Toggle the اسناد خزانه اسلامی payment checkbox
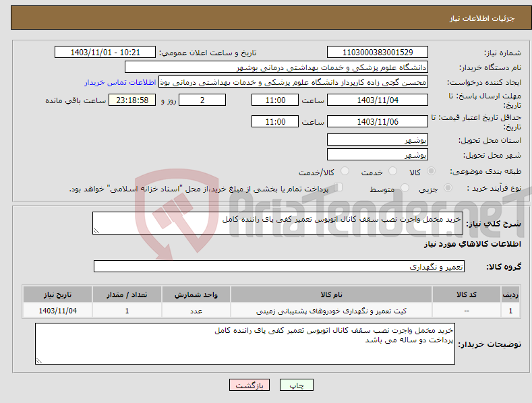 338,187
